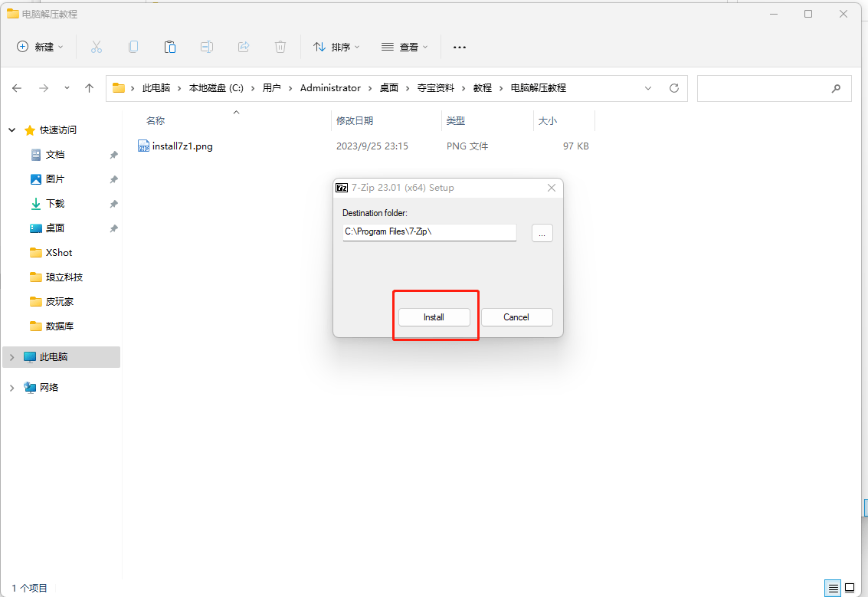Image resolution: width=868 pixels, height=597 pixels.
Task: Navigate up one folder with up arrow
Action: [89, 88]
